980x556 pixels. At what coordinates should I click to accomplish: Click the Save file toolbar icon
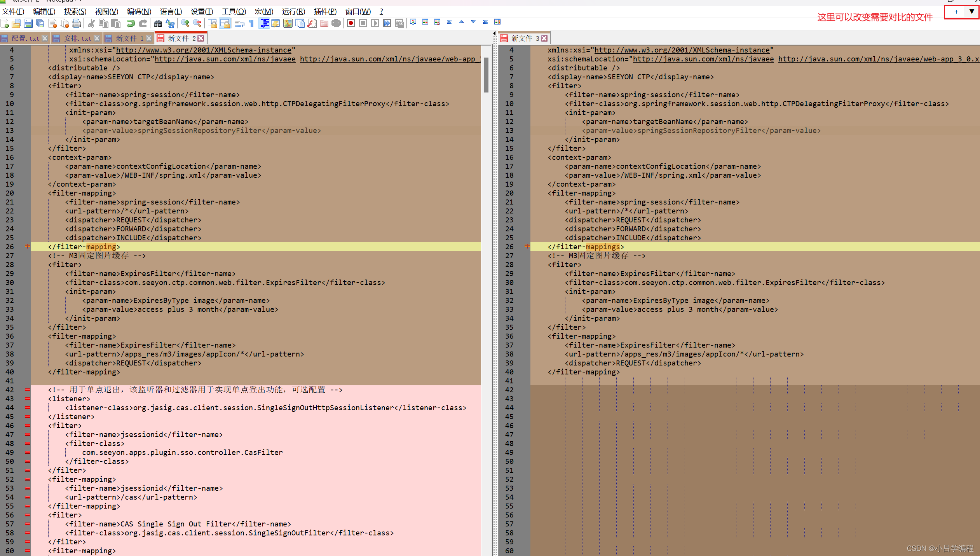tap(28, 23)
